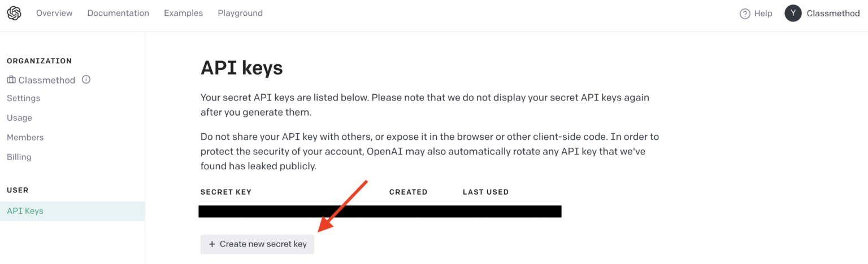The height and width of the screenshot is (264, 868).
Task: Open the Help question mark icon
Action: click(x=745, y=14)
